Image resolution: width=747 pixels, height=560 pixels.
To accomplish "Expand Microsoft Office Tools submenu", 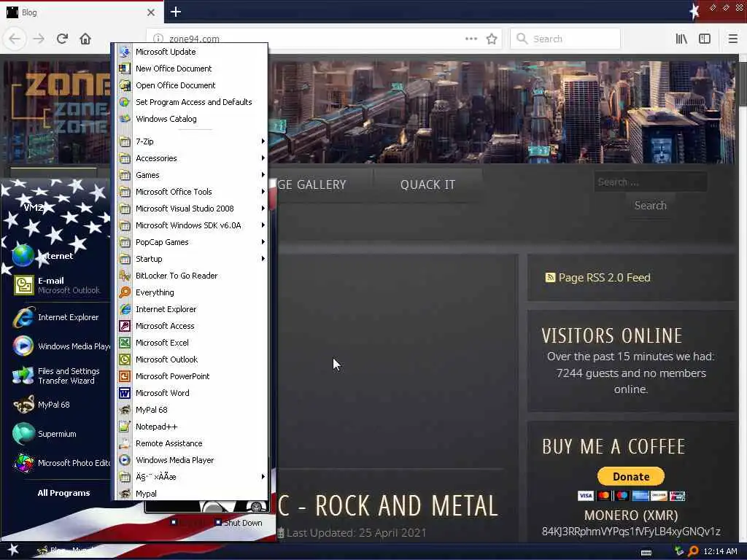I will [192, 192].
